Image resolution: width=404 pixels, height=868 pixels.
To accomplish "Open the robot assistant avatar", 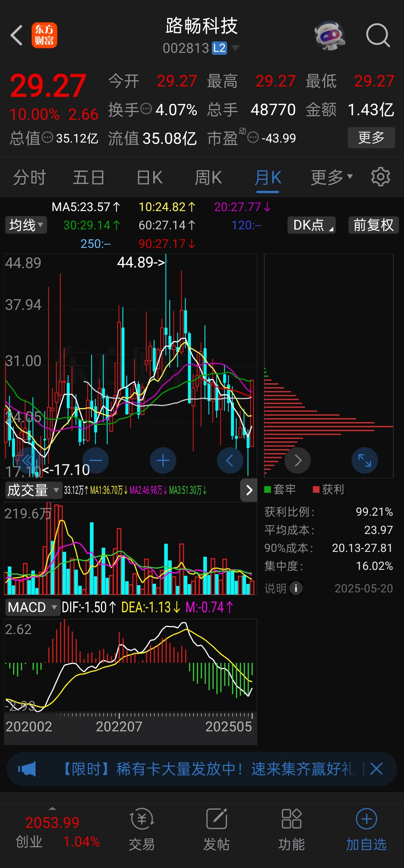I will click(329, 35).
